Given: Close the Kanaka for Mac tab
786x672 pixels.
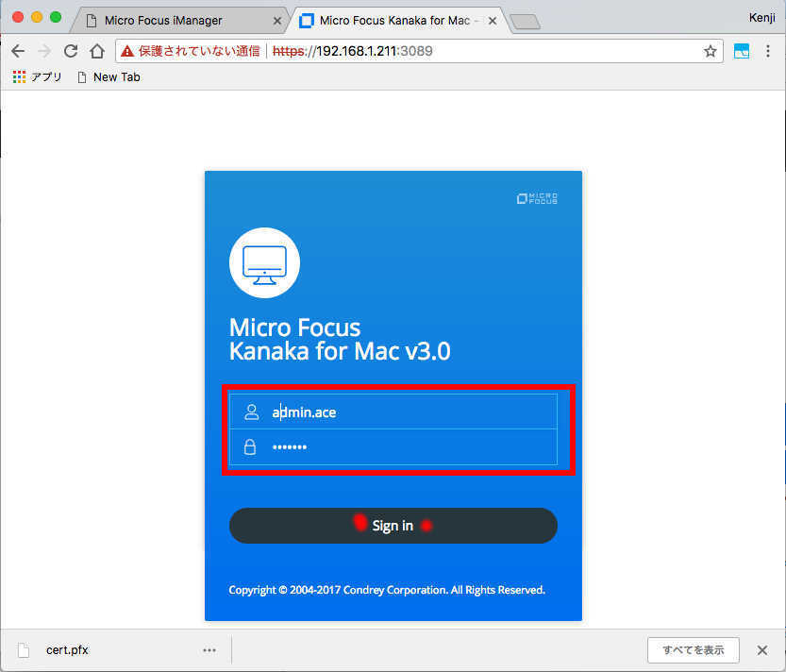Looking at the screenshot, I should coord(493,21).
